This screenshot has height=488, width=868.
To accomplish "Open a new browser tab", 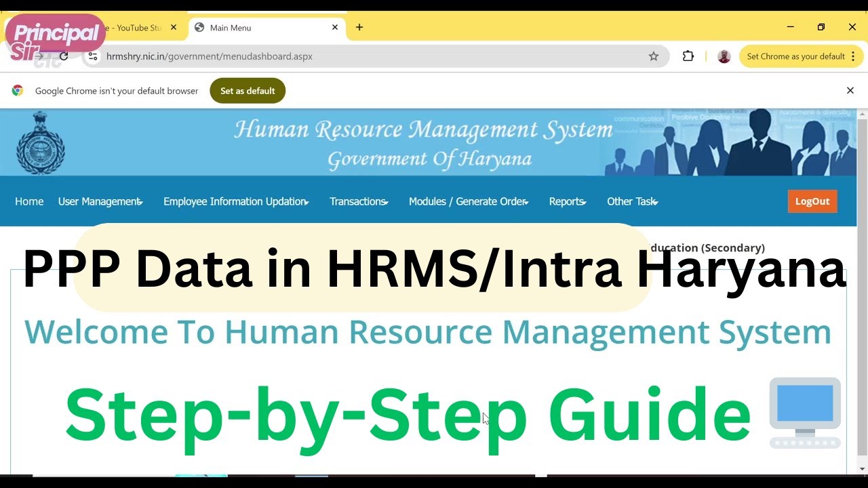I will tap(359, 27).
